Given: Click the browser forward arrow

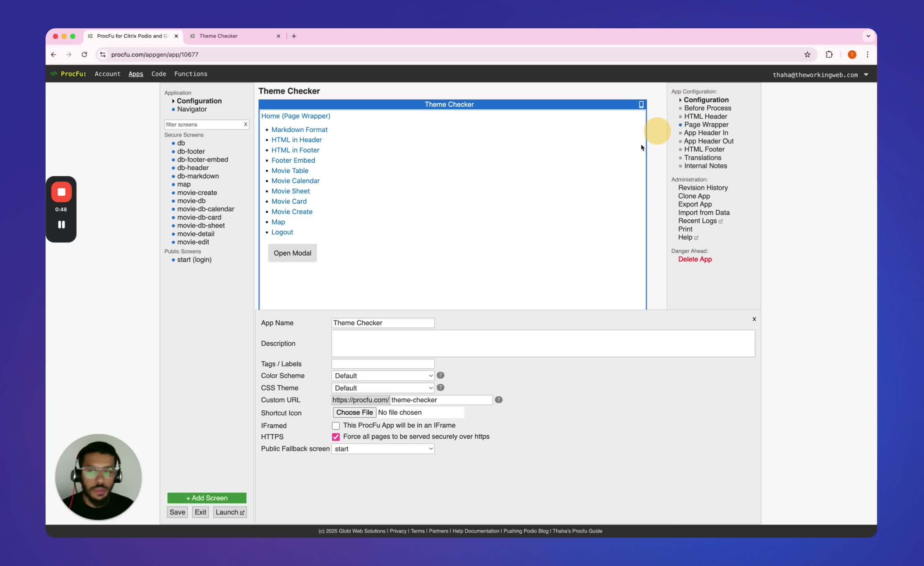Looking at the screenshot, I should coord(69,55).
